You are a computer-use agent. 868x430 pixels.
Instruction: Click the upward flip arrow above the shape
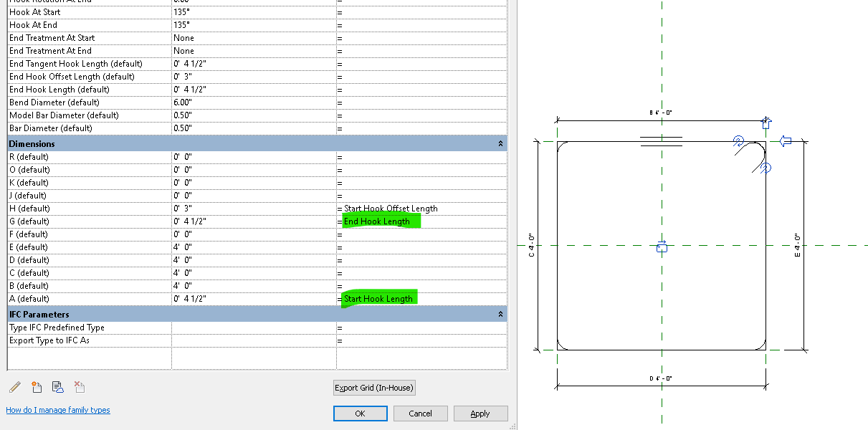[766, 123]
